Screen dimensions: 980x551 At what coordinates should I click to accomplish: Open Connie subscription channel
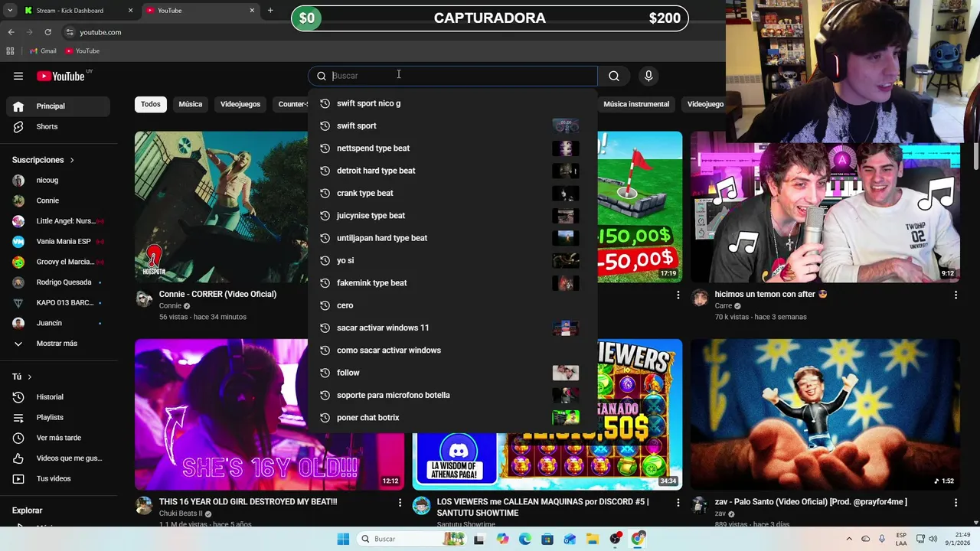58,201
